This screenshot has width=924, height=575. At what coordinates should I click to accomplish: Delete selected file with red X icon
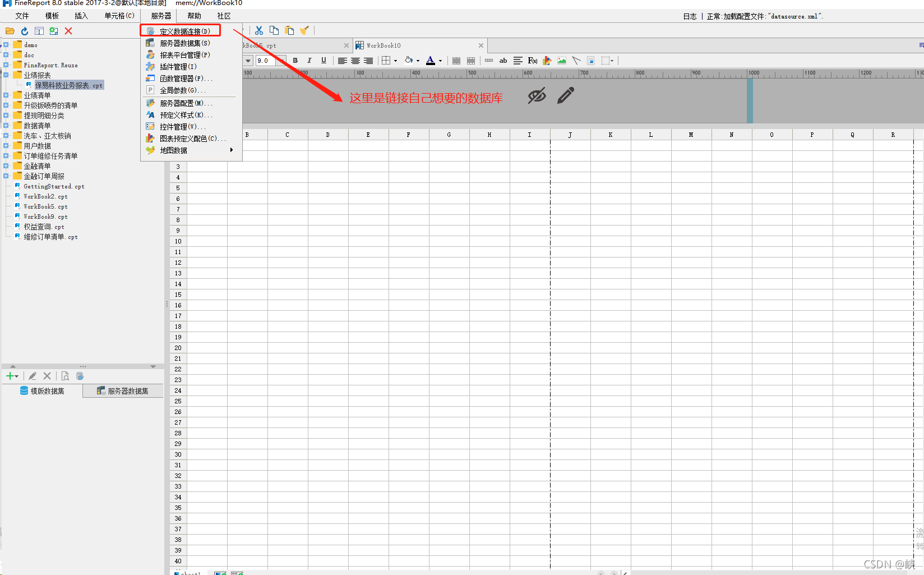68,31
